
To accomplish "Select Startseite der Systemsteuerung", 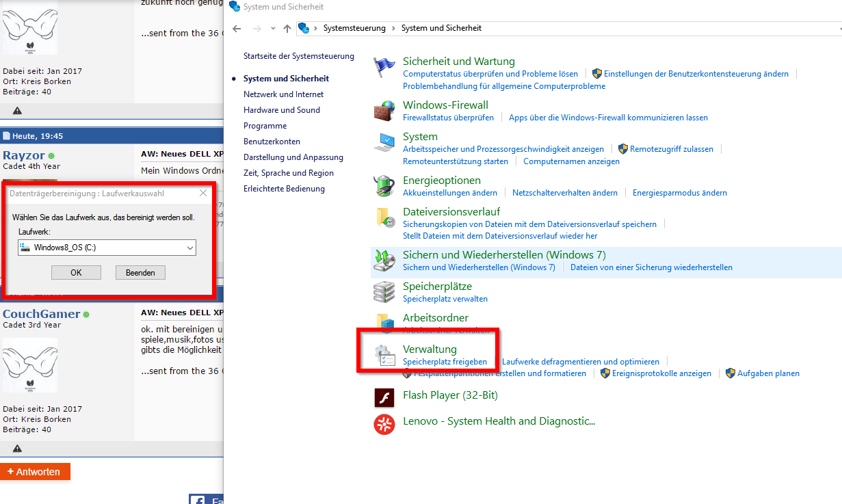I will tap(299, 56).
